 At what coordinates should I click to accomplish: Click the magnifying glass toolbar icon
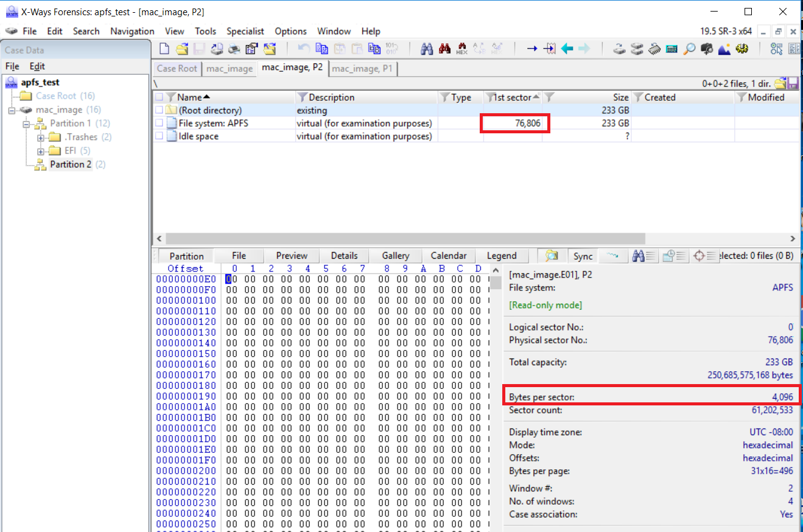coord(689,49)
